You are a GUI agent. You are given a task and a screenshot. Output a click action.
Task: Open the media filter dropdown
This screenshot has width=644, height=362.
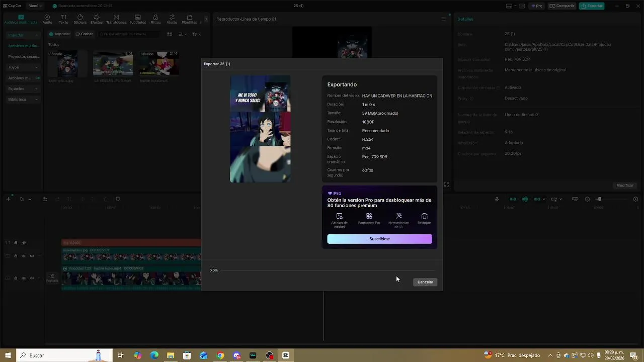[196, 34]
